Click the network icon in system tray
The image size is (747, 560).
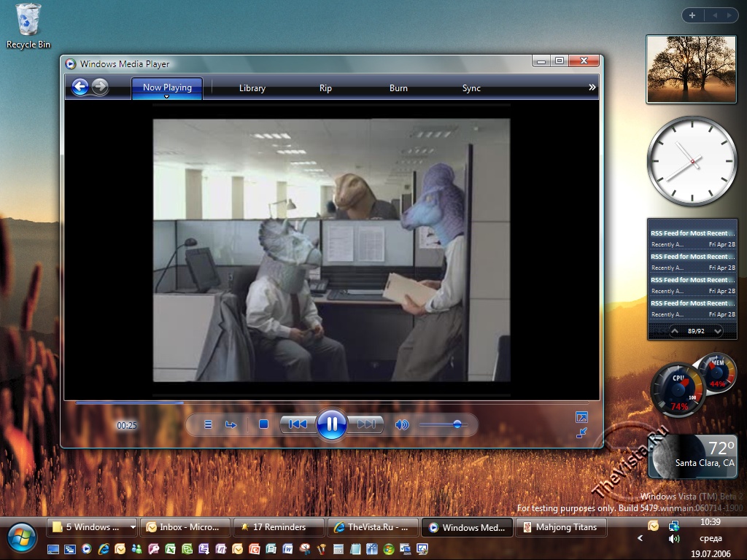[673, 526]
